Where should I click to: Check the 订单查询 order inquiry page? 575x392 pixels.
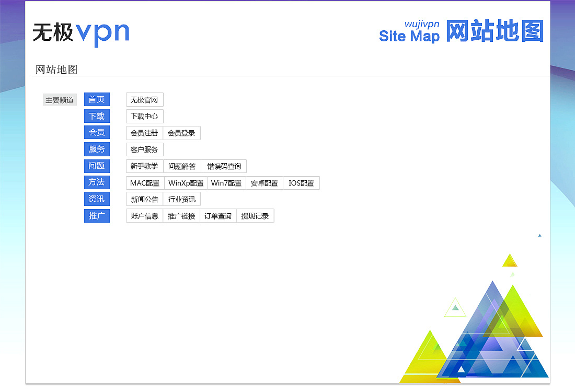coord(218,215)
